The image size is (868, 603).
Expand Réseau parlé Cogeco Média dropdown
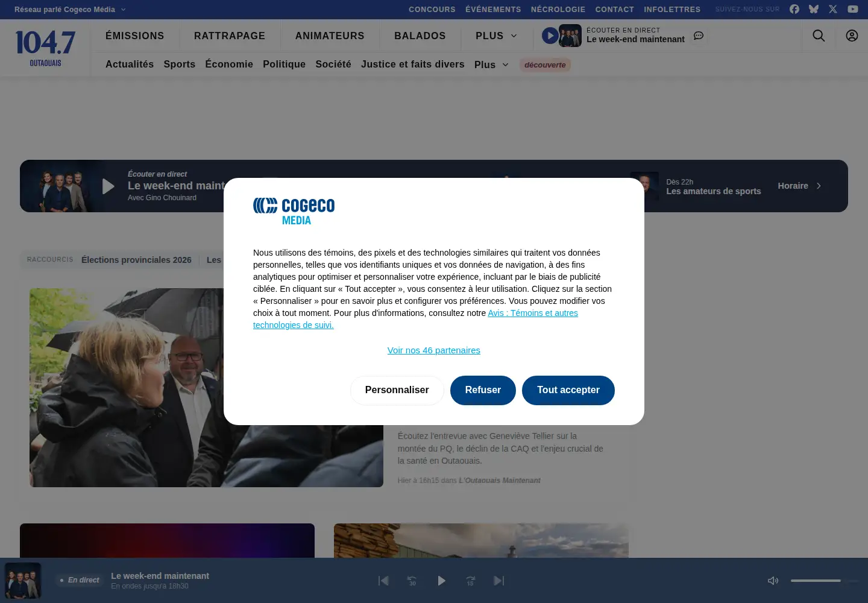(70, 10)
